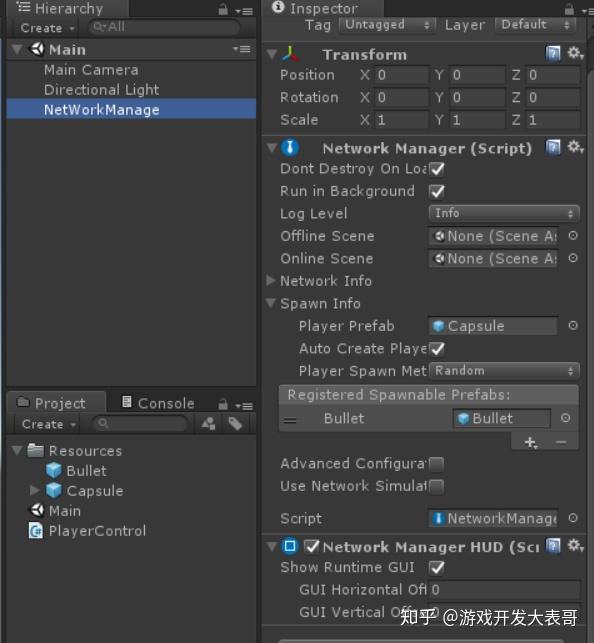Select the Capsule prefab asset
594x643 pixels.
[84, 491]
